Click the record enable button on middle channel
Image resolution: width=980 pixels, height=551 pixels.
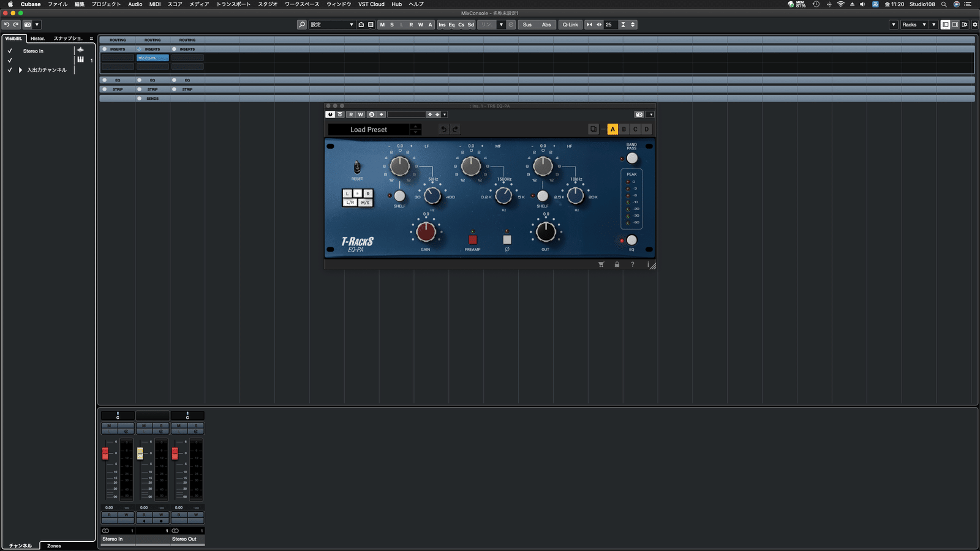161,521
